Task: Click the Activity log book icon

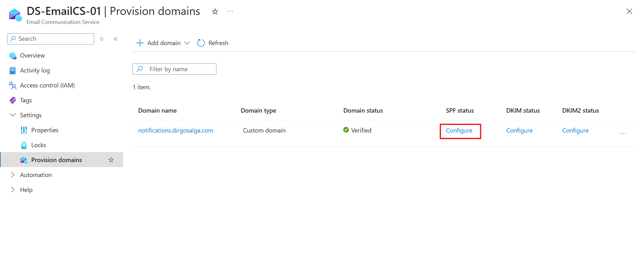Action: pos(13,71)
